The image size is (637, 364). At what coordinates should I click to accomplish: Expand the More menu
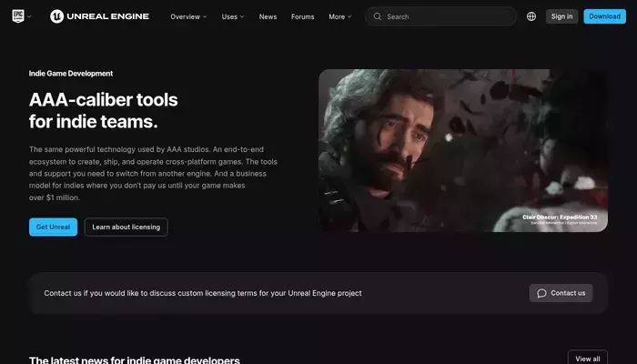[340, 16]
